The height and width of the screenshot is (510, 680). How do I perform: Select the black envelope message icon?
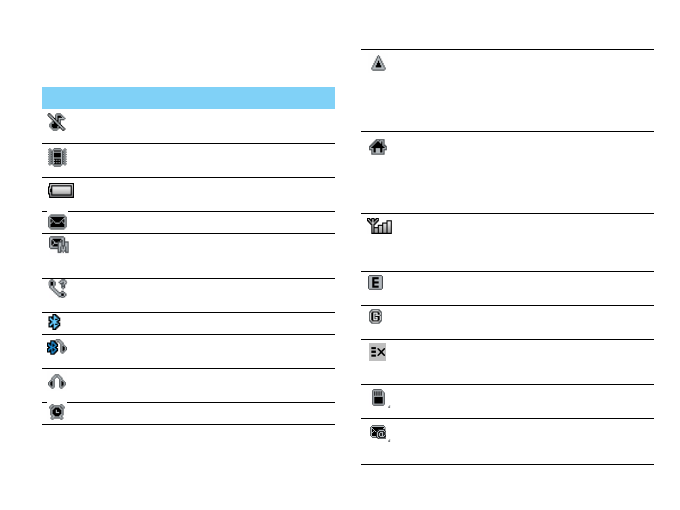click(56, 222)
